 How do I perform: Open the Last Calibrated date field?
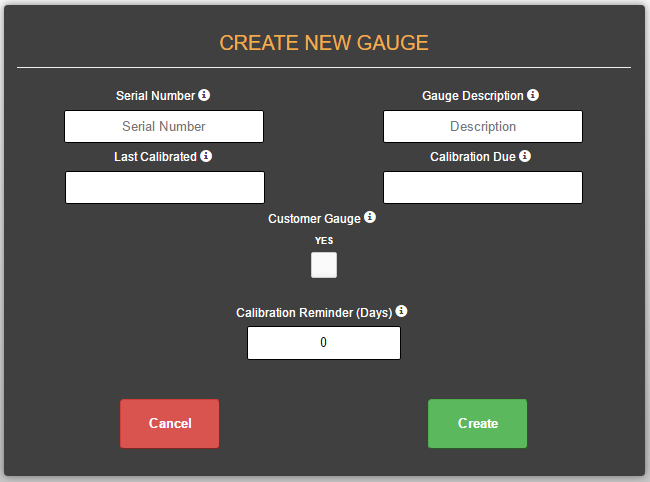(165, 187)
